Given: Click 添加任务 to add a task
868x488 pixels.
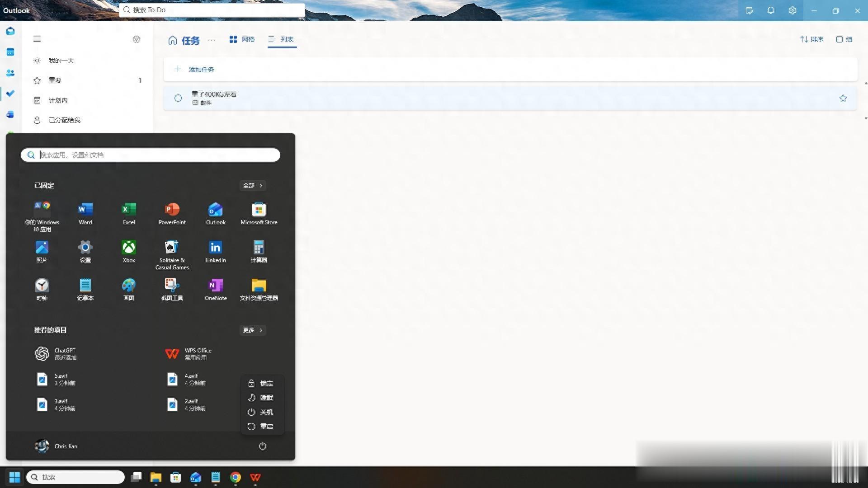Looking at the screenshot, I should tap(202, 69).
